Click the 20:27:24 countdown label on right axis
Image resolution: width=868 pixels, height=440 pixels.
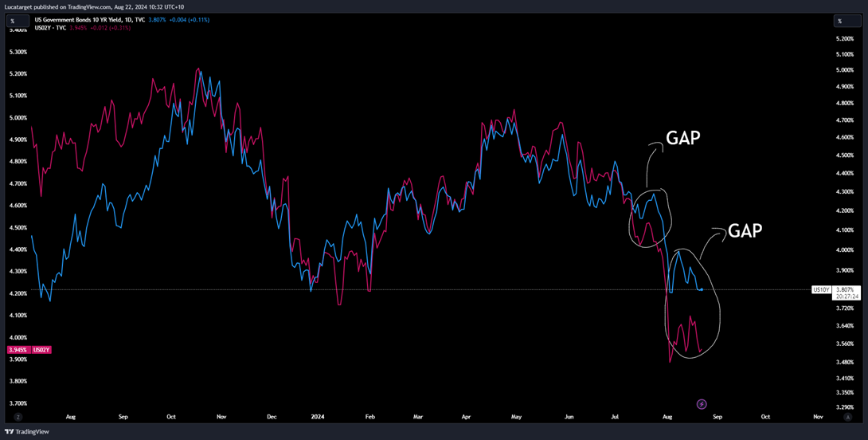click(x=846, y=296)
